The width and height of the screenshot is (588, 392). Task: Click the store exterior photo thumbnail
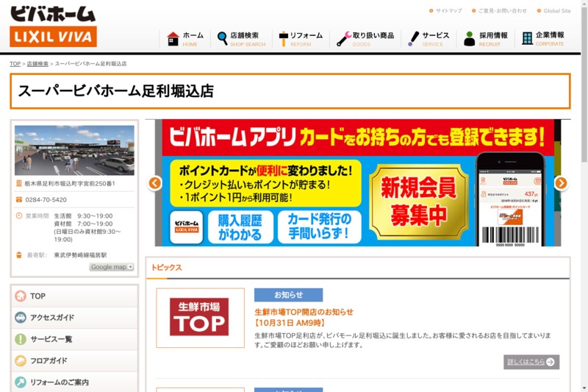click(x=74, y=150)
